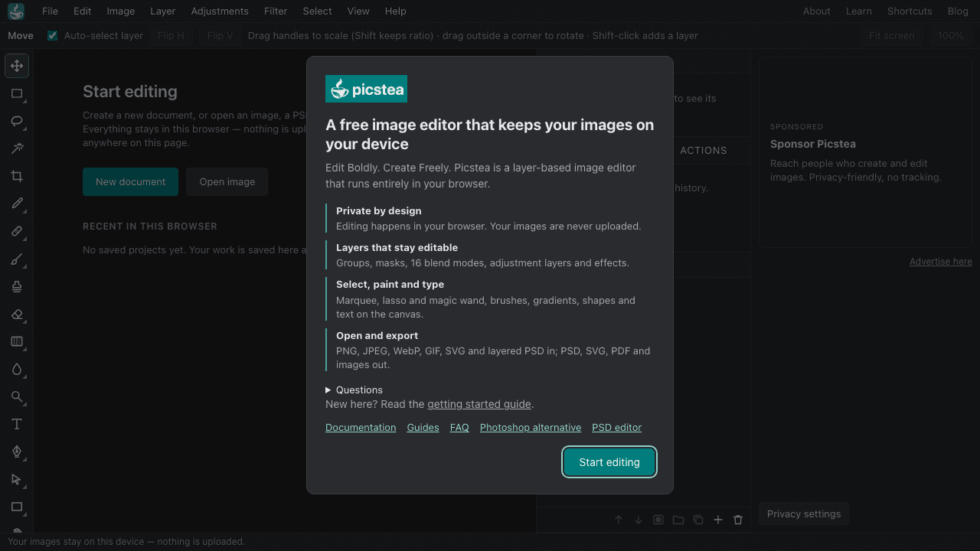Open the Photoshop alternative link
Screen dimensions: 980x551
pos(531,428)
